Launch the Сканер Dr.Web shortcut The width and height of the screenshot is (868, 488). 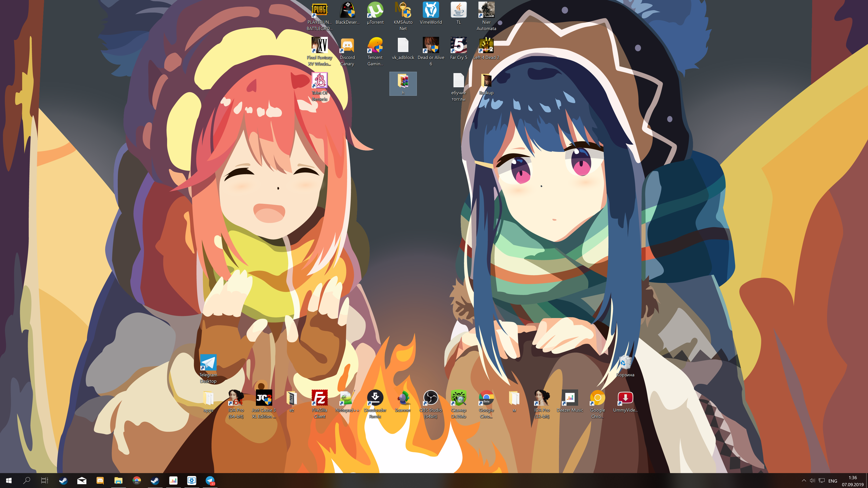pyautogui.click(x=459, y=404)
